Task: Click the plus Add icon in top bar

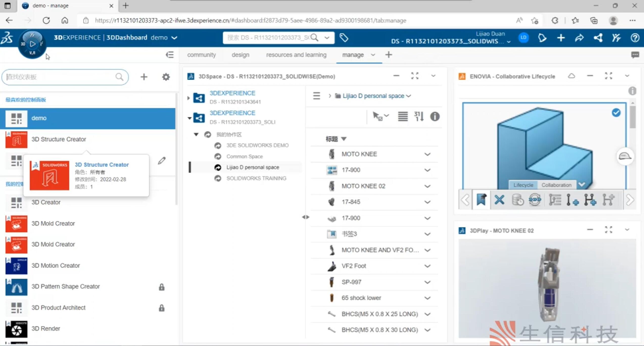Action: point(561,38)
